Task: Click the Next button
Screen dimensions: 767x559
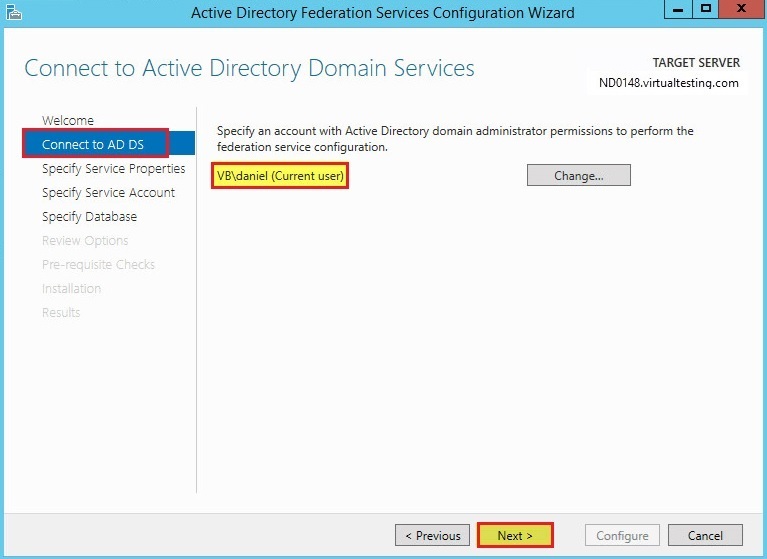Action: pos(515,535)
